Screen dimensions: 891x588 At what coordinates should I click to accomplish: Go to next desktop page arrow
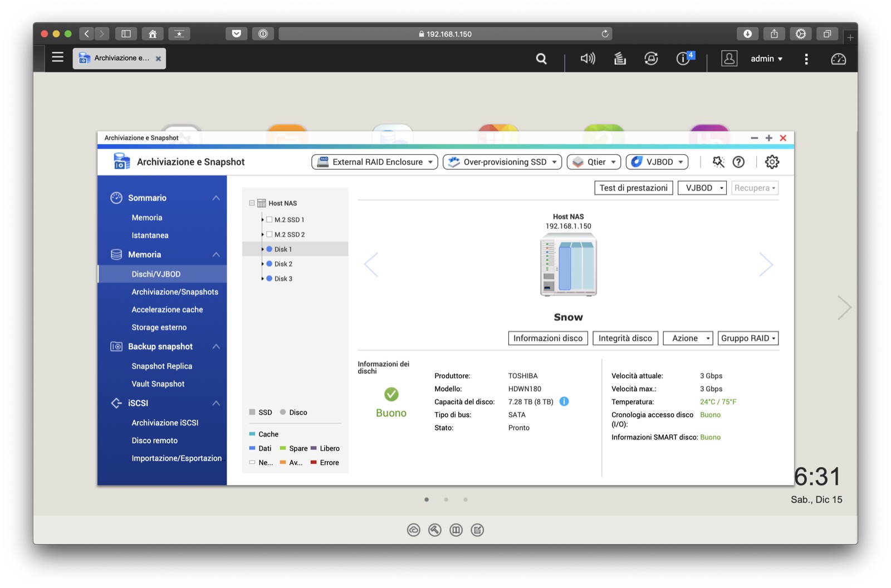[x=844, y=307]
